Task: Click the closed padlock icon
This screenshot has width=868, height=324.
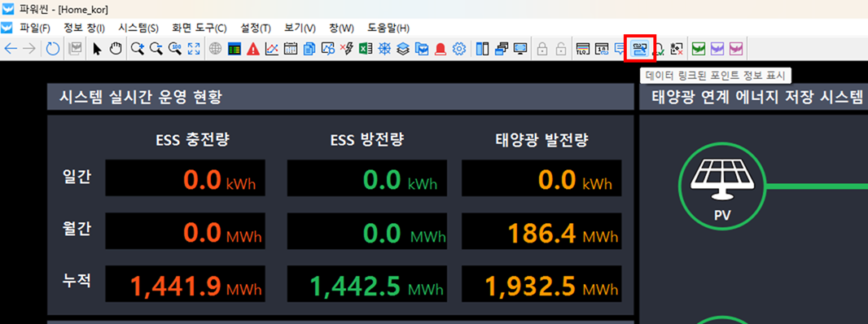Action: coord(542,50)
